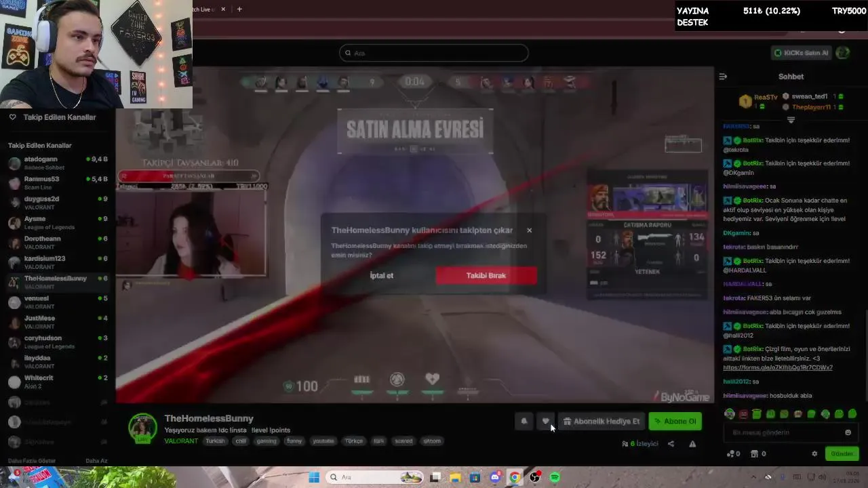Open Rammus53 channel in sidebar

(x=58, y=182)
